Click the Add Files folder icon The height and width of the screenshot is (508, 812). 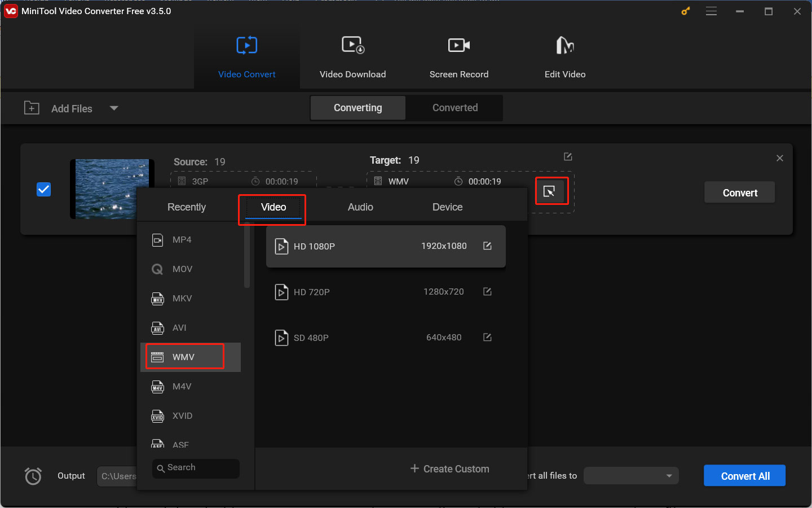(32, 108)
